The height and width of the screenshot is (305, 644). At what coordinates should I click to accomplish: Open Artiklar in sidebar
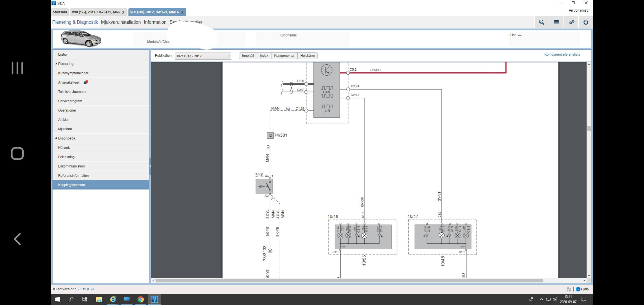point(101,120)
